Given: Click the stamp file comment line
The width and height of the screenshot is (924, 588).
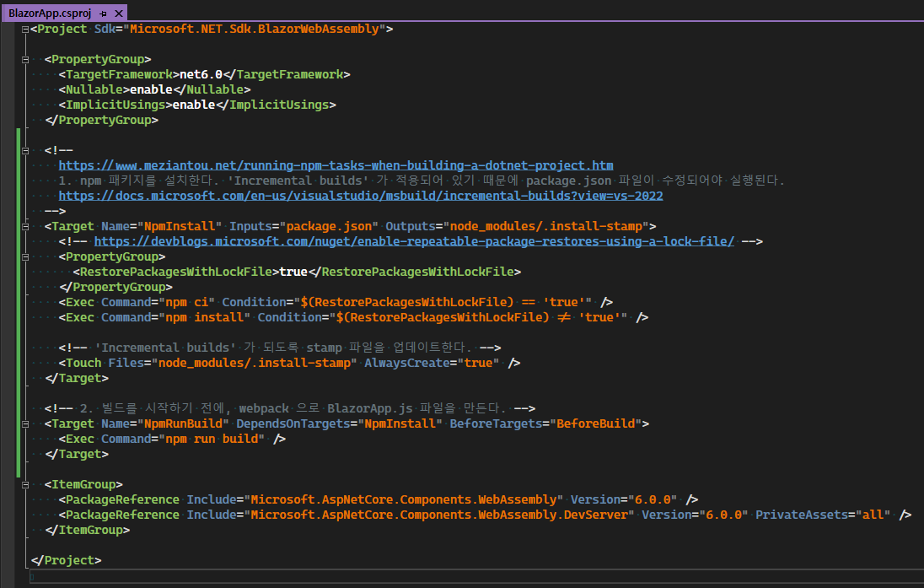Looking at the screenshot, I should click(280, 348).
